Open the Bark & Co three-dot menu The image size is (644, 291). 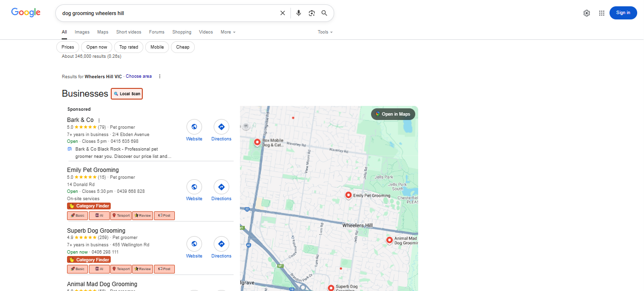99,120
